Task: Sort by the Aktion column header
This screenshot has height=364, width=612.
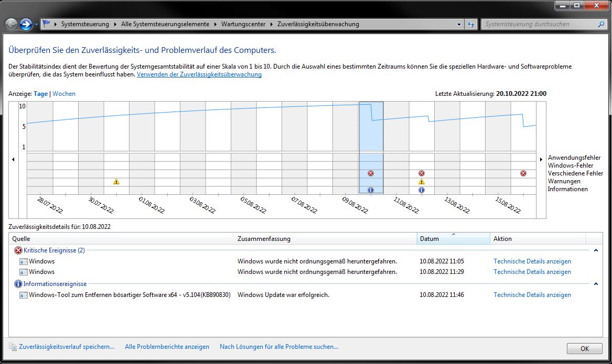Action: pyautogui.click(x=538, y=238)
